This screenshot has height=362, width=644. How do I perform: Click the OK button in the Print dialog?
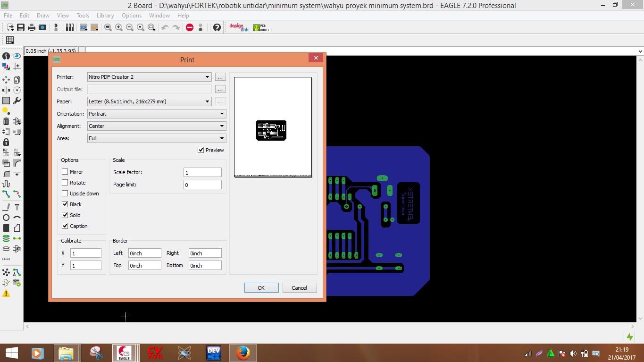tap(261, 287)
